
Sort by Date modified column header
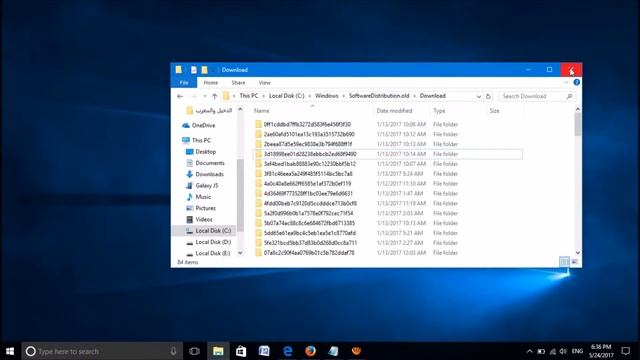(x=394, y=111)
